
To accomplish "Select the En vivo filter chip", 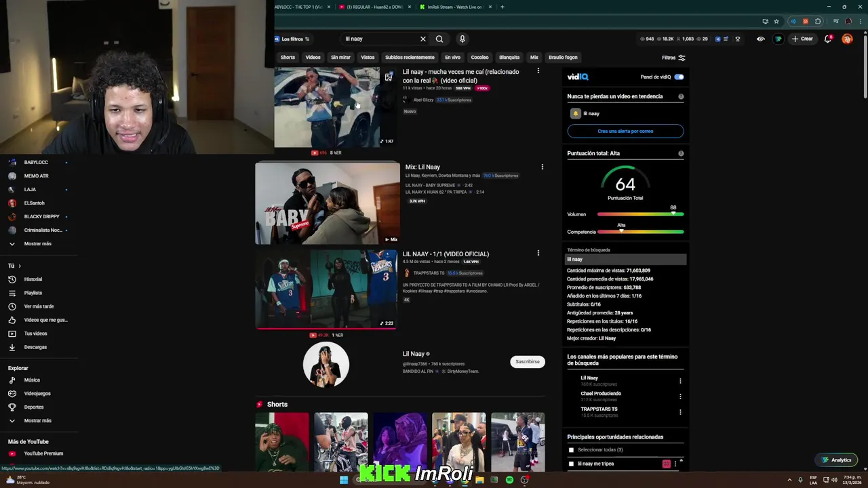I will (x=452, y=58).
